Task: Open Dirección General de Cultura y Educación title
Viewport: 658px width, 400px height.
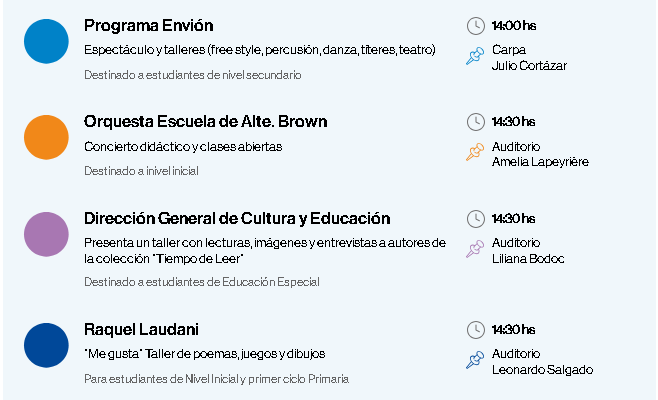Action: pyautogui.click(x=237, y=219)
